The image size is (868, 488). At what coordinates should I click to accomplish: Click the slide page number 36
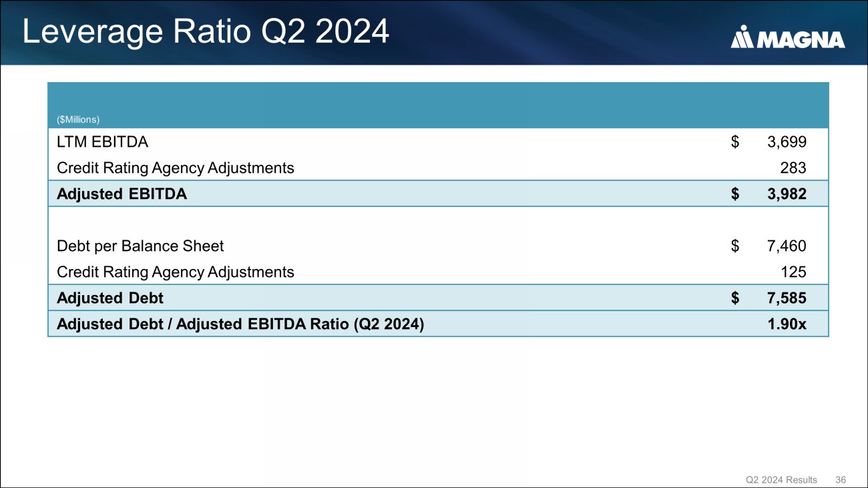[x=841, y=479]
